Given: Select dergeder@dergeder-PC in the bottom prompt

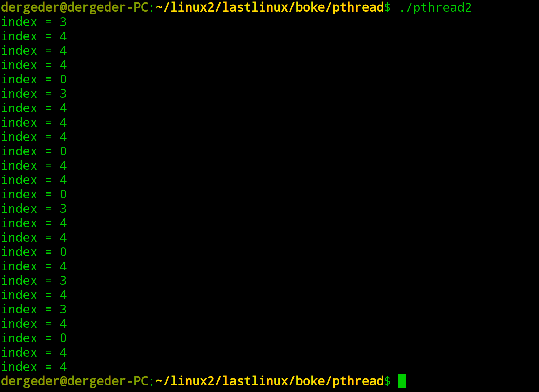Looking at the screenshot, I should [x=75, y=381].
